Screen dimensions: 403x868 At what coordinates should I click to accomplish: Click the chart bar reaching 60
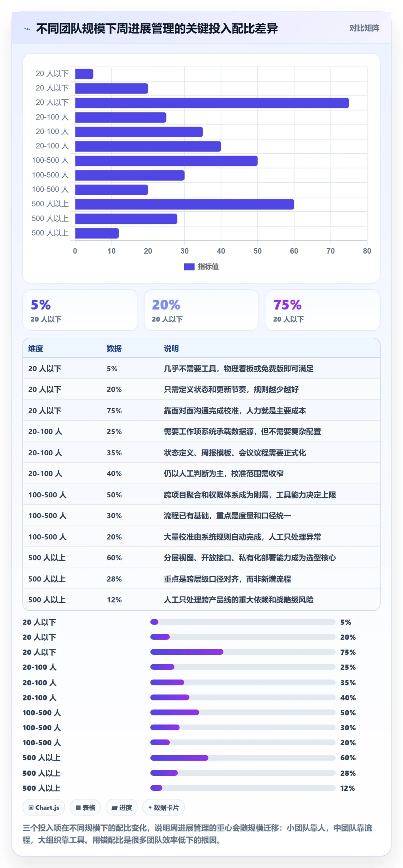tap(185, 204)
